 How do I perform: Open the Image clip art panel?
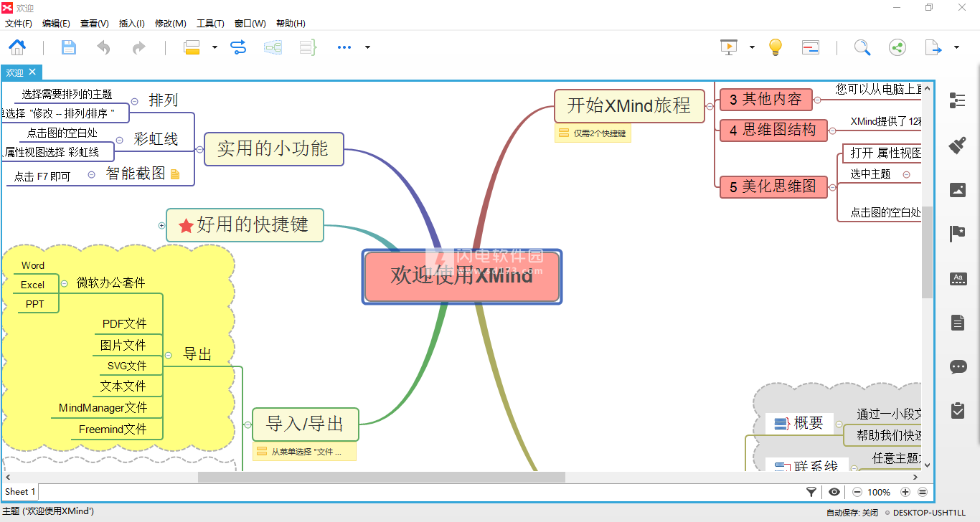(x=958, y=190)
